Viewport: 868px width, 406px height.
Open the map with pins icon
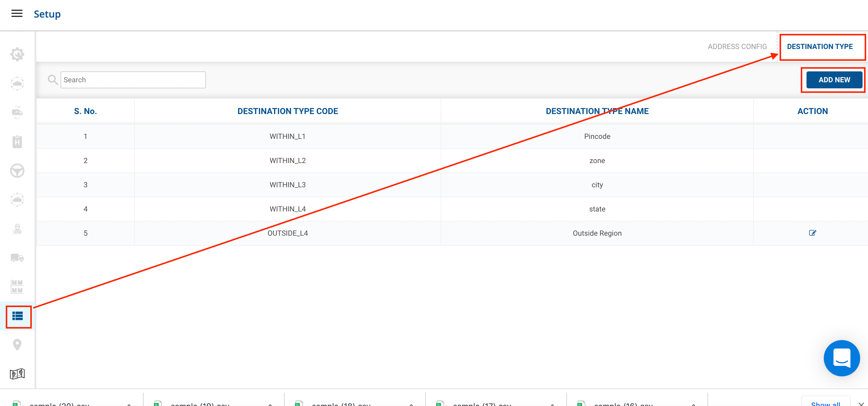pyautogui.click(x=17, y=374)
